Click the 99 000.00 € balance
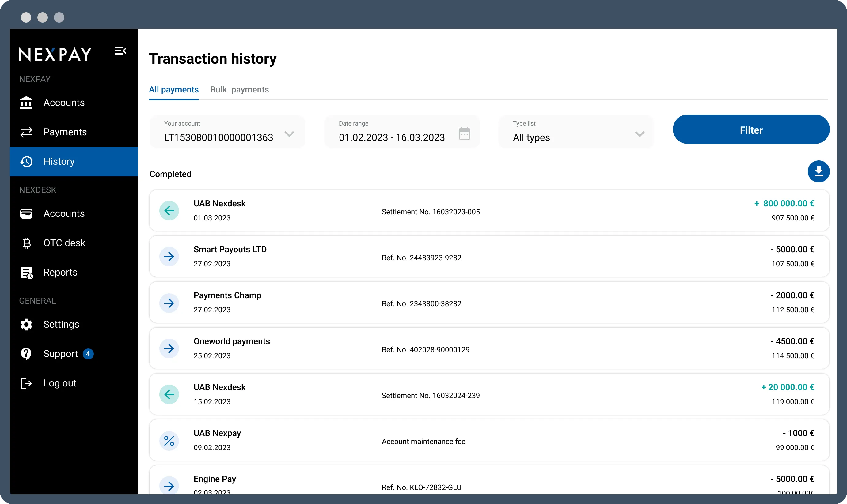Viewport: 847px width, 504px height. [795, 448]
